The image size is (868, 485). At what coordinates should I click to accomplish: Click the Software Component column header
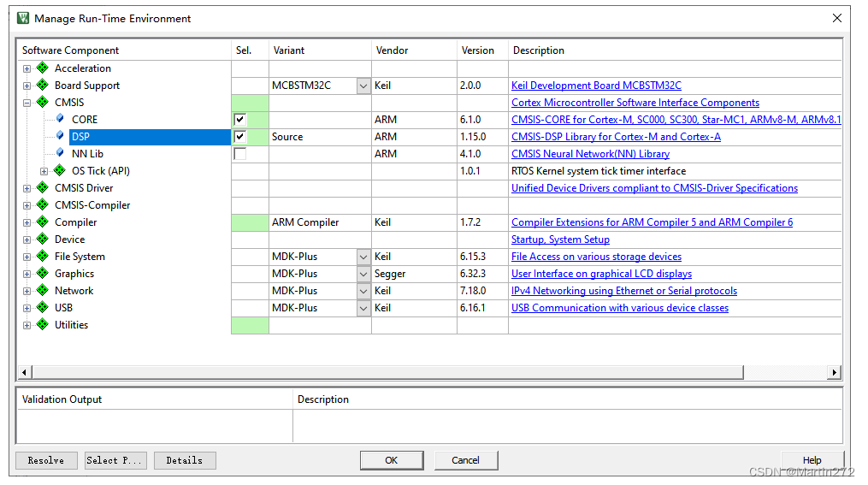124,50
